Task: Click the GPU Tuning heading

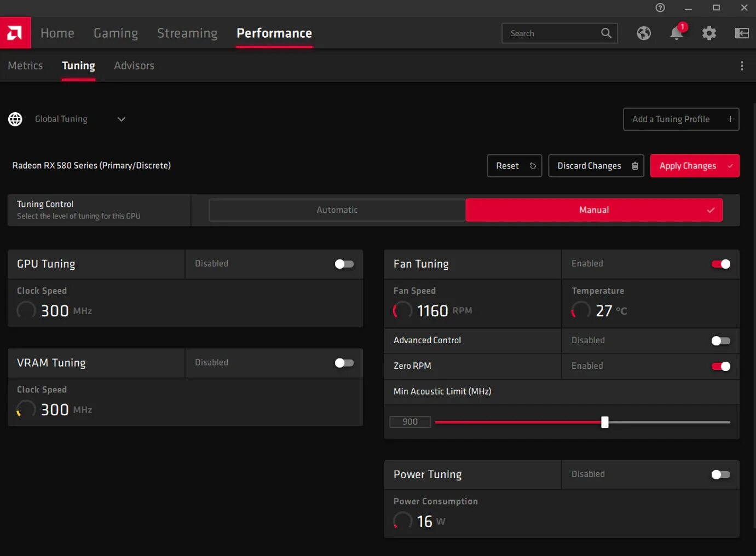Action: point(46,264)
